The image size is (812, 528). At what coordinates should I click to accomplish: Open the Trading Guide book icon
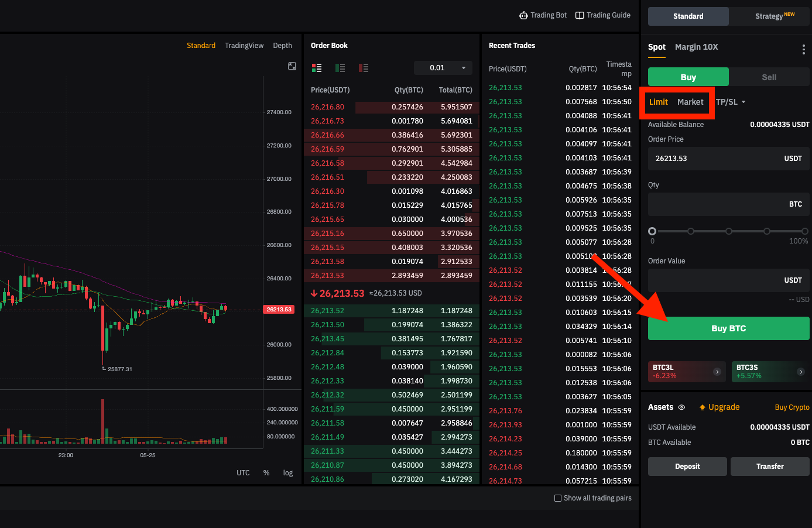click(x=580, y=15)
